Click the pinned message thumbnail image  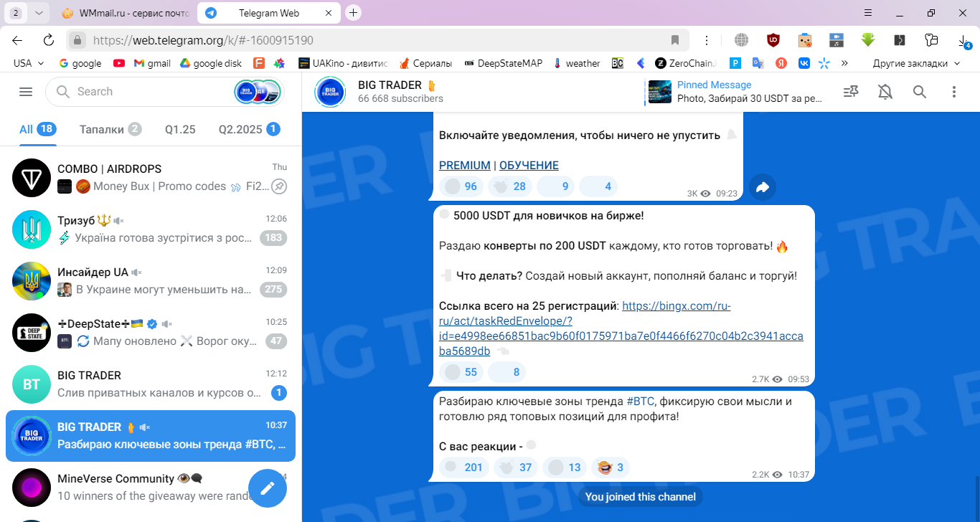click(659, 92)
